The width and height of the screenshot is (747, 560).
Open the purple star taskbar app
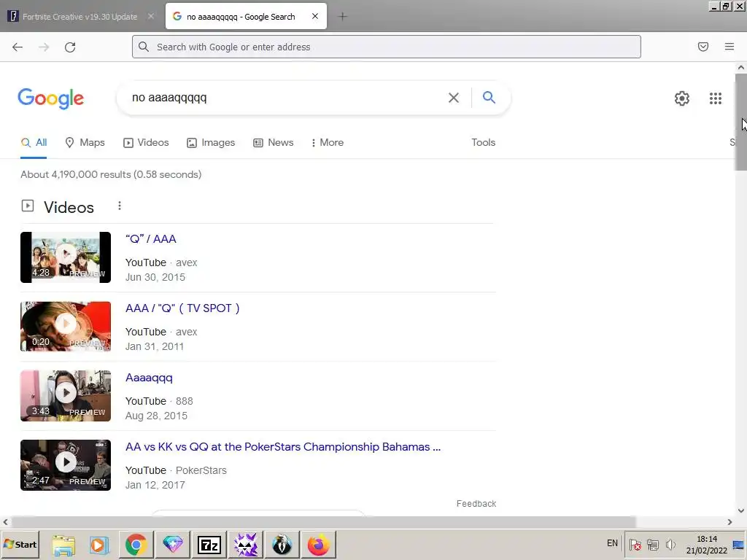(245, 545)
